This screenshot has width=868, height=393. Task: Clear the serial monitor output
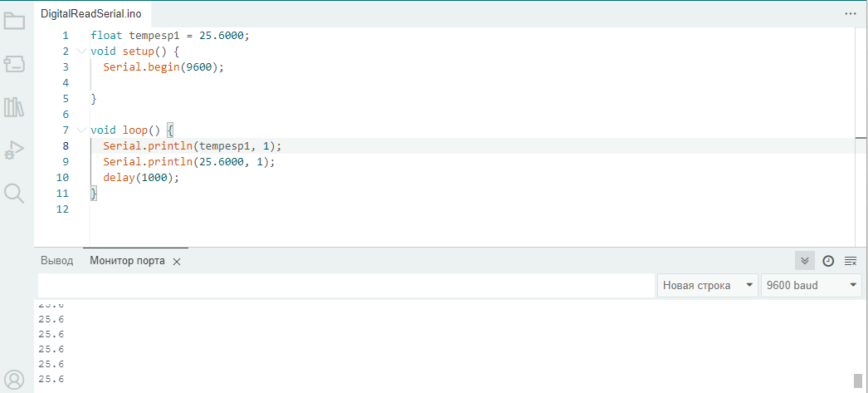pos(851,261)
